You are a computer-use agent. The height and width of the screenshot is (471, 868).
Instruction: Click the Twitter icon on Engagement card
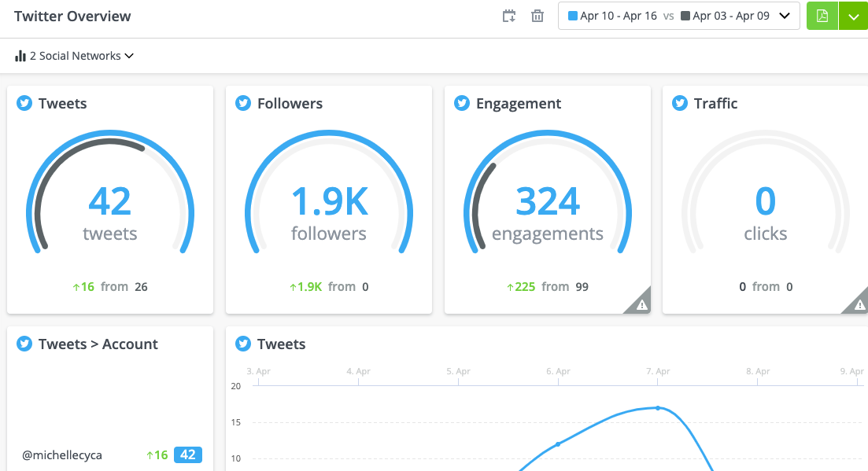pyautogui.click(x=462, y=103)
